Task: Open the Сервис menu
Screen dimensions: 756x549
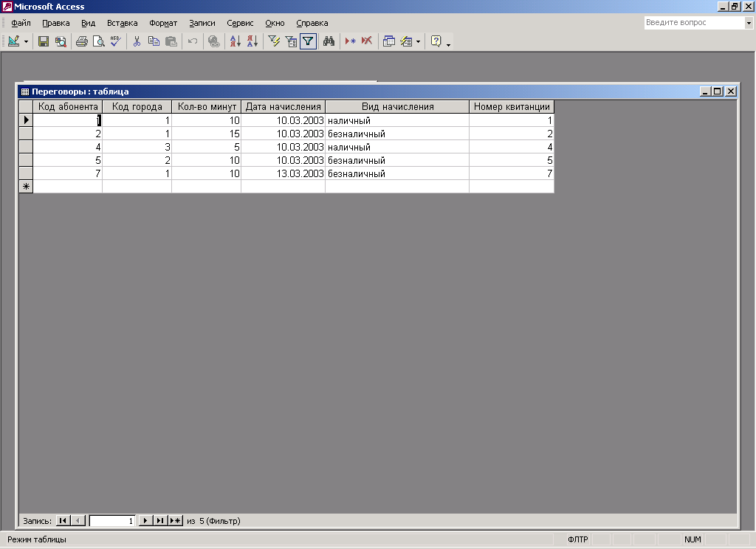Action: point(240,23)
